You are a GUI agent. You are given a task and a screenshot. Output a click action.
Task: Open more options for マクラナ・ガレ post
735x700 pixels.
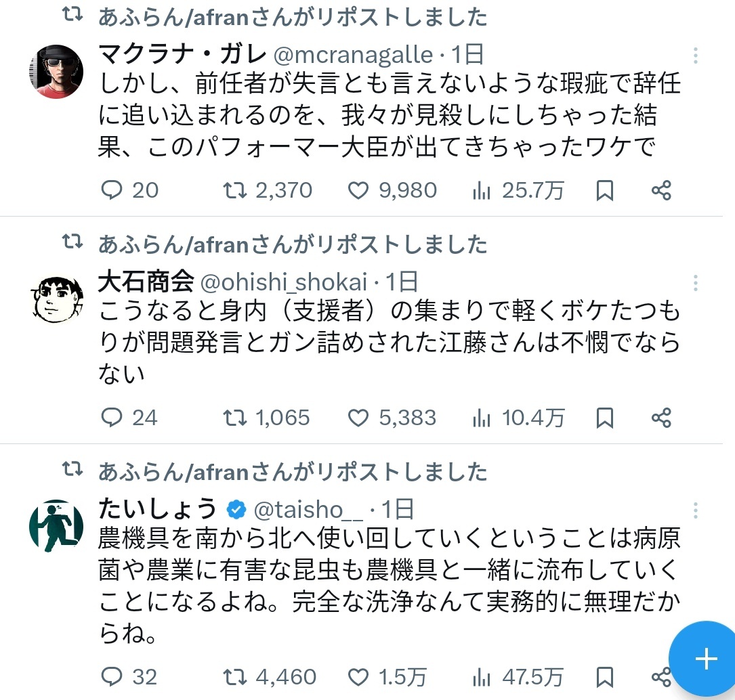click(696, 56)
